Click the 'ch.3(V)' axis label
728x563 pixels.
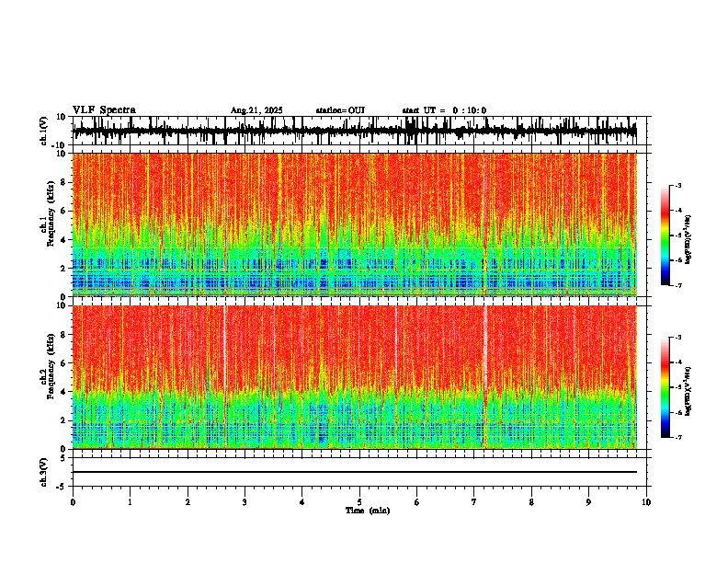pos(44,473)
